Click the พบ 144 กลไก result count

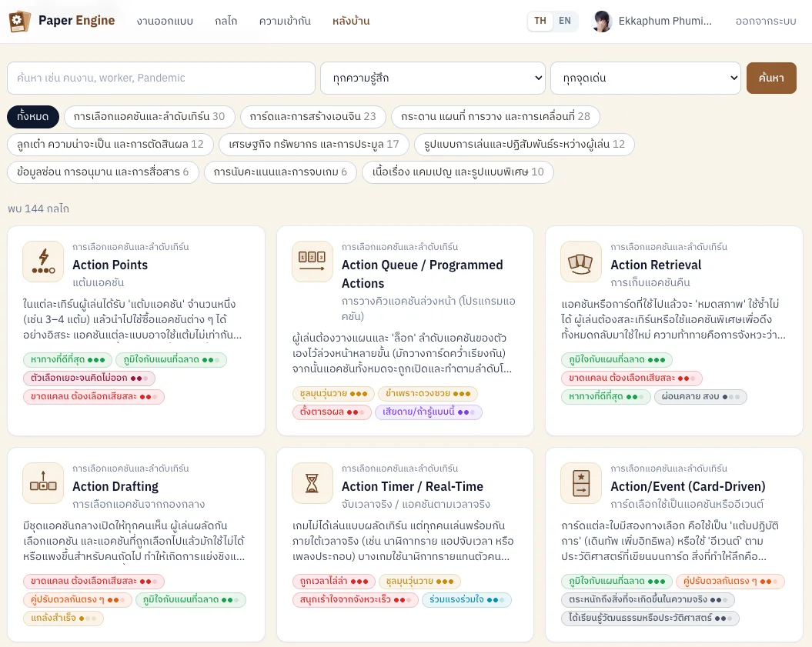pyautogui.click(x=38, y=208)
